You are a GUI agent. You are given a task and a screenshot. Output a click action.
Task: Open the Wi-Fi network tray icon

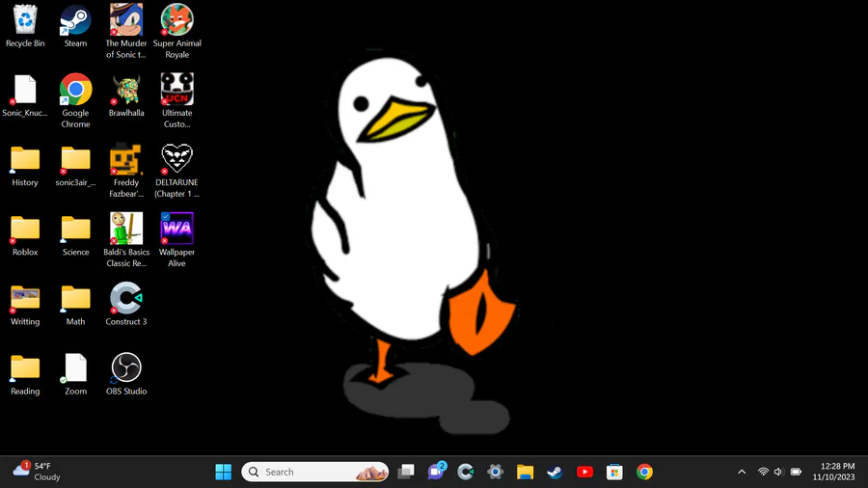click(x=764, y=472)
